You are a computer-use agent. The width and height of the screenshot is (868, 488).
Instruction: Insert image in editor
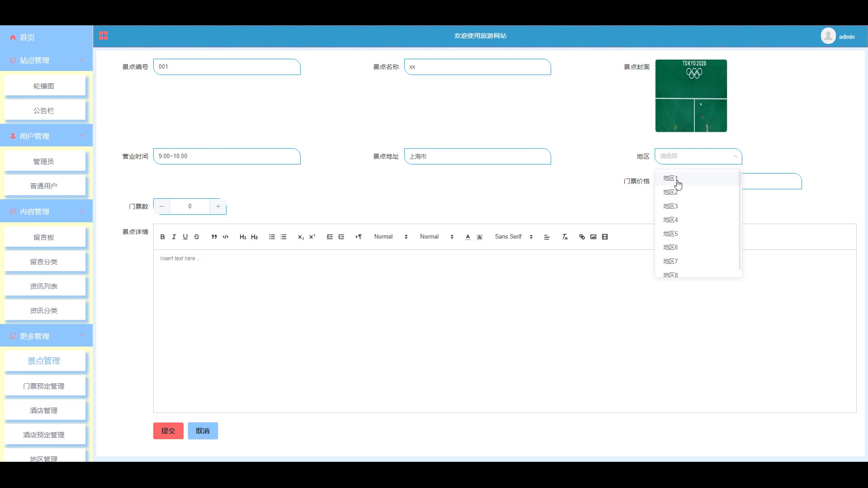point(593,237)
